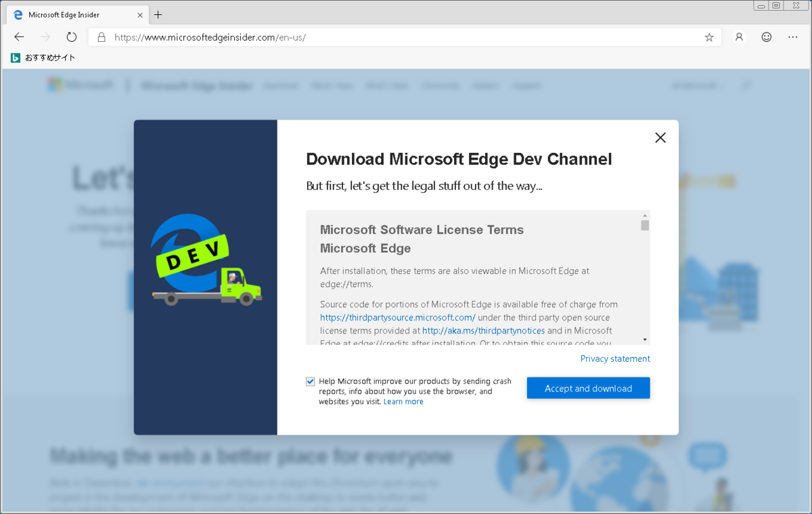Maximize the browser window
The width and height of the screenshot is (812, 514).
pyautogui.click(x=776, y=5)
